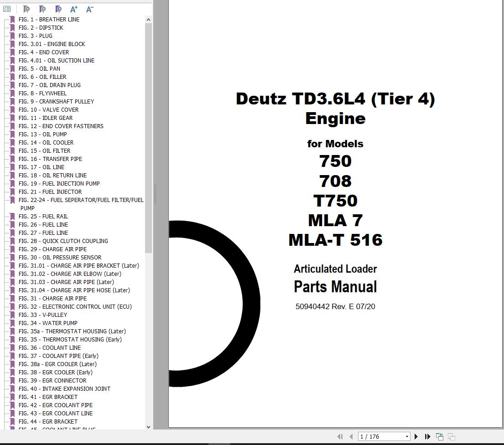The image size is (504, 445).
Task: Select the bookmark marker beside FIG. 8 - FLYWHEEL
Action: coord(12,93)
